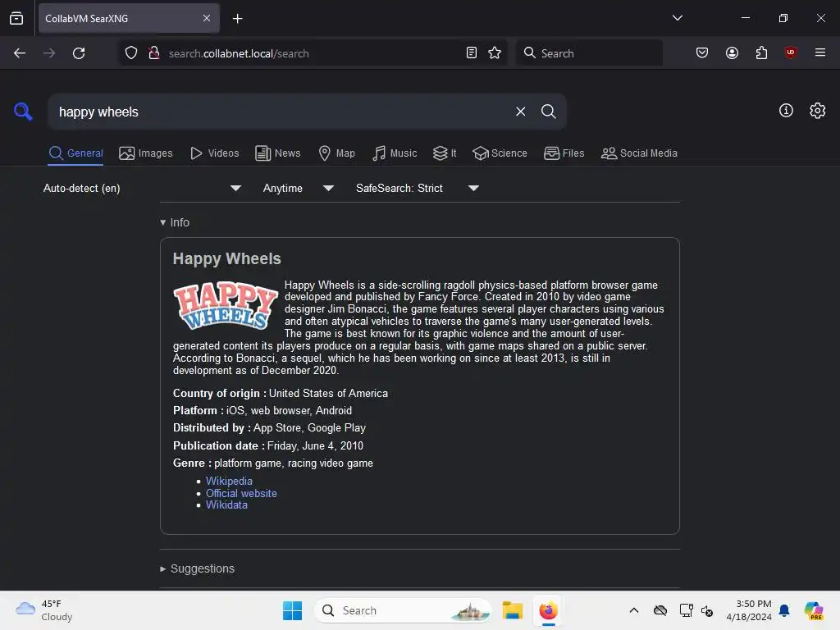Switch to the Videos search tab
The image size is (840, 630).
[215, 153]
